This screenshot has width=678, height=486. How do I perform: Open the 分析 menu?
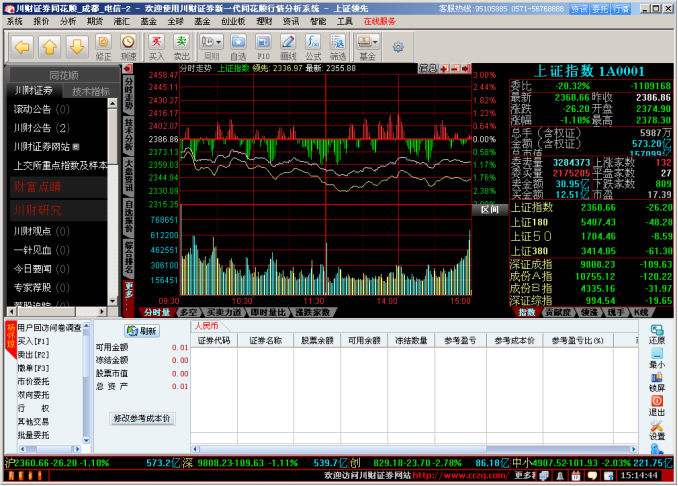[x=67, y=20]
